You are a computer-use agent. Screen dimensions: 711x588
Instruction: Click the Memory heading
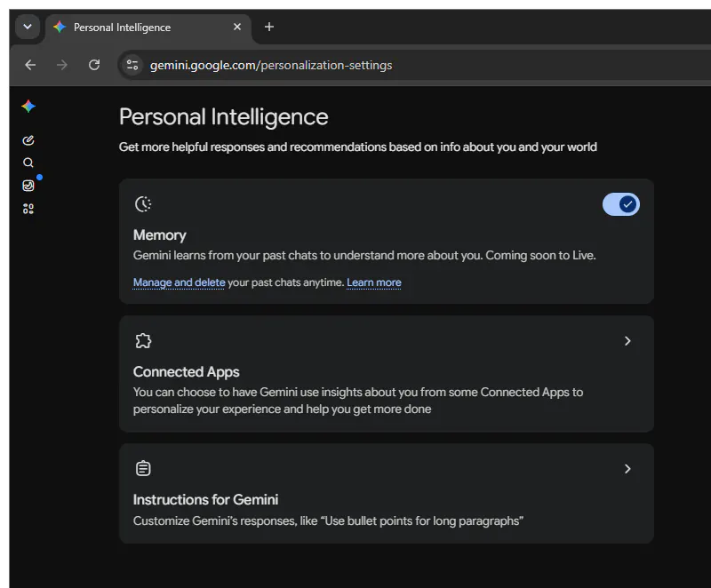click(x=160, y=234)
